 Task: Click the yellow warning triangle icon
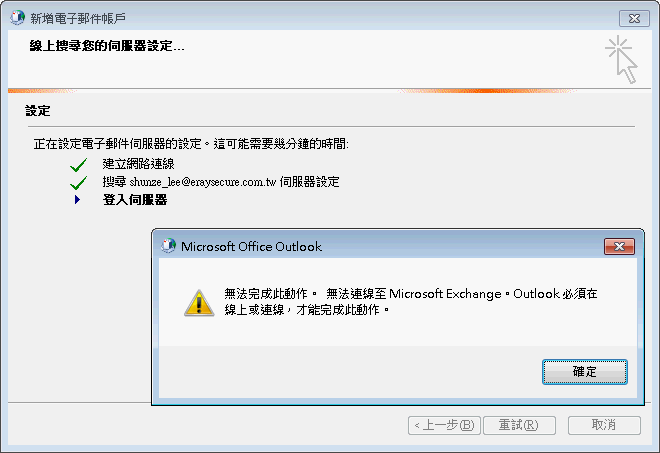(x=199, y=303)
